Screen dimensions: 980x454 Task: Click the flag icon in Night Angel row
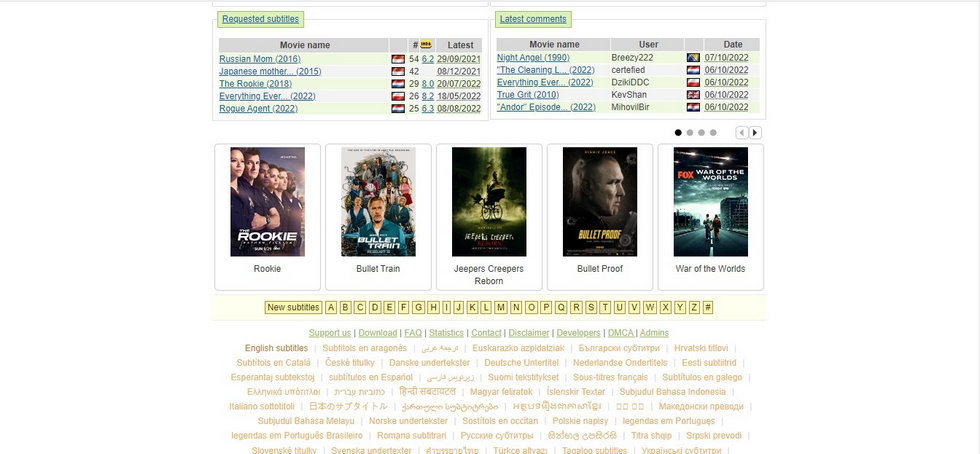click(693, 58)
